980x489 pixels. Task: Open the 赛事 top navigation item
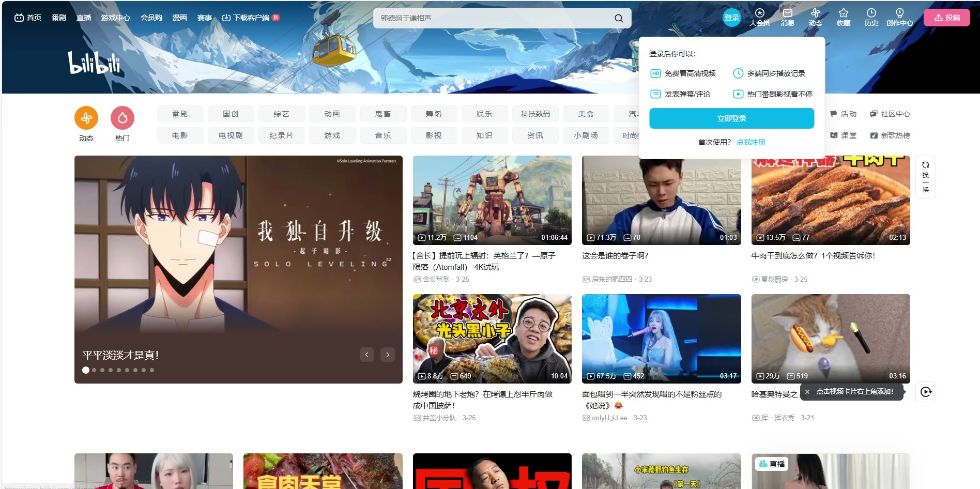205,18
